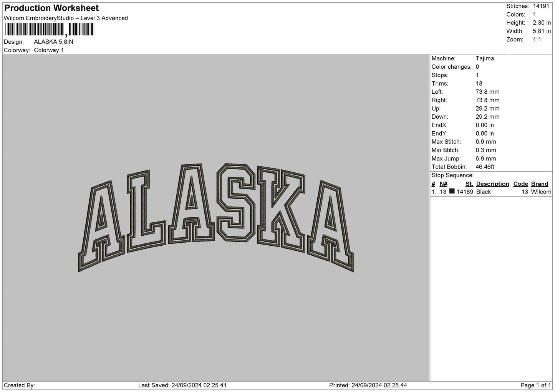Click the N# column header

[444, 184]
